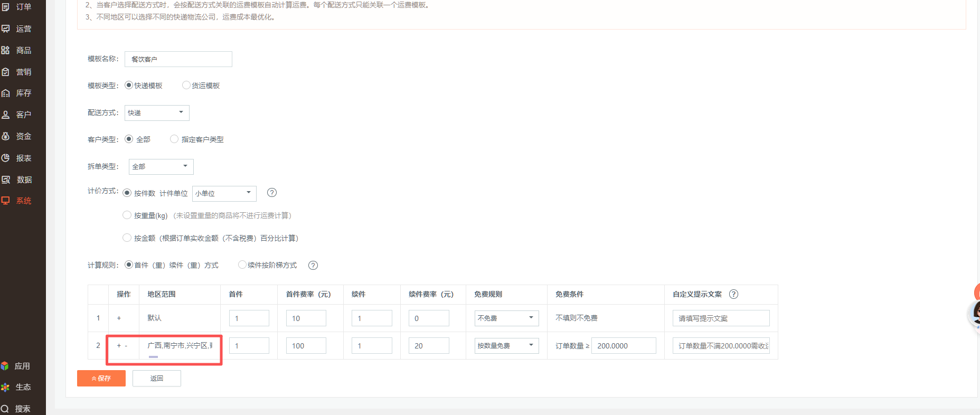Choose the 货运模板 template type
This screenshot has width=980, height=415.
186,85
